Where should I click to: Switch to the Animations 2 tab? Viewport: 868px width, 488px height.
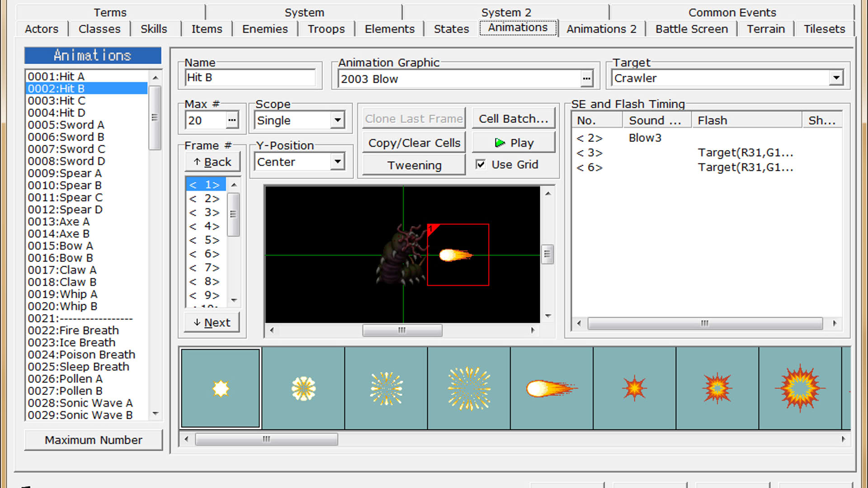tap(601, 29)
